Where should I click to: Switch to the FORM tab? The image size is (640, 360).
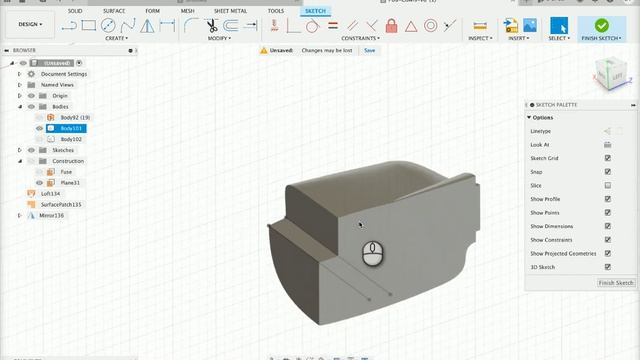pyautogui.click(x=153, y=11)
